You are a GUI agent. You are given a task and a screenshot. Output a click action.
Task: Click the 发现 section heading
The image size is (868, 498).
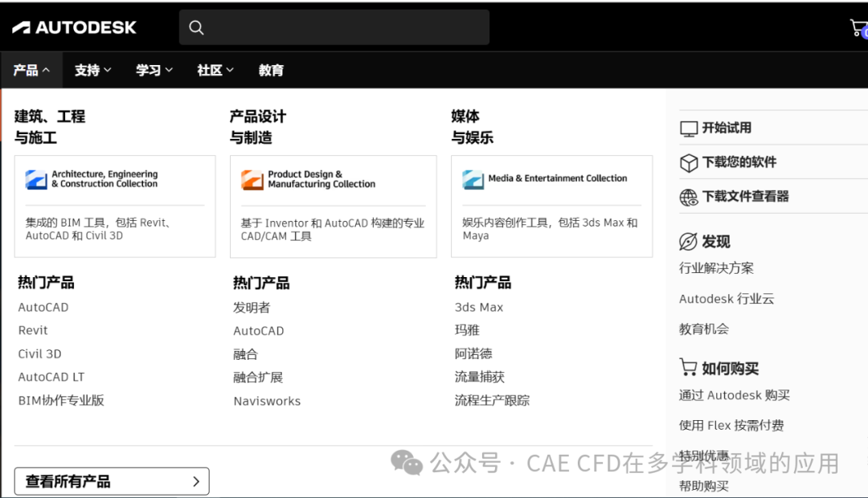click(716, 242)
